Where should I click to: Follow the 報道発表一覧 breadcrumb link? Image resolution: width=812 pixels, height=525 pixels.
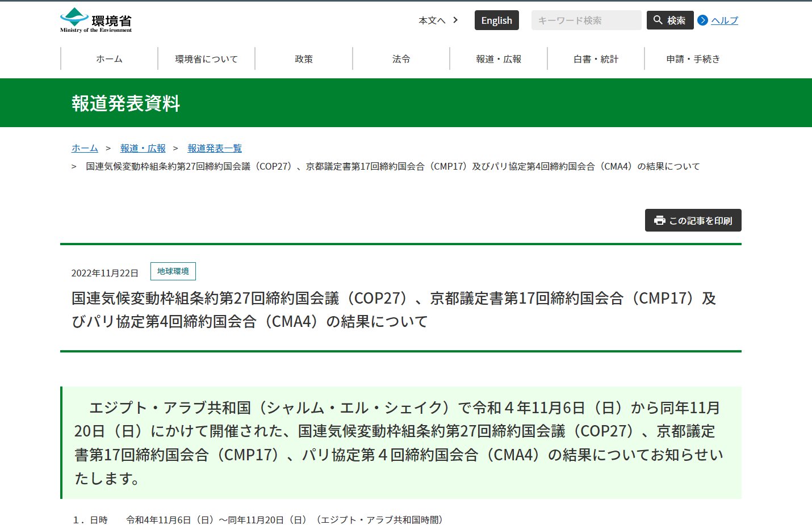pyautogui.click(x=214, y=148)
